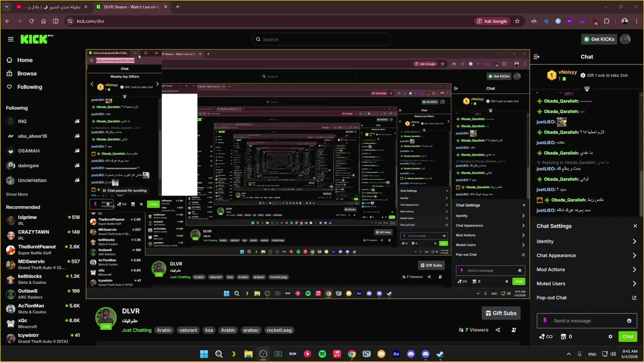Switch to the first tab with the YouTube icon
This screenshot has width=644, height=362.
tap(51, 7)
